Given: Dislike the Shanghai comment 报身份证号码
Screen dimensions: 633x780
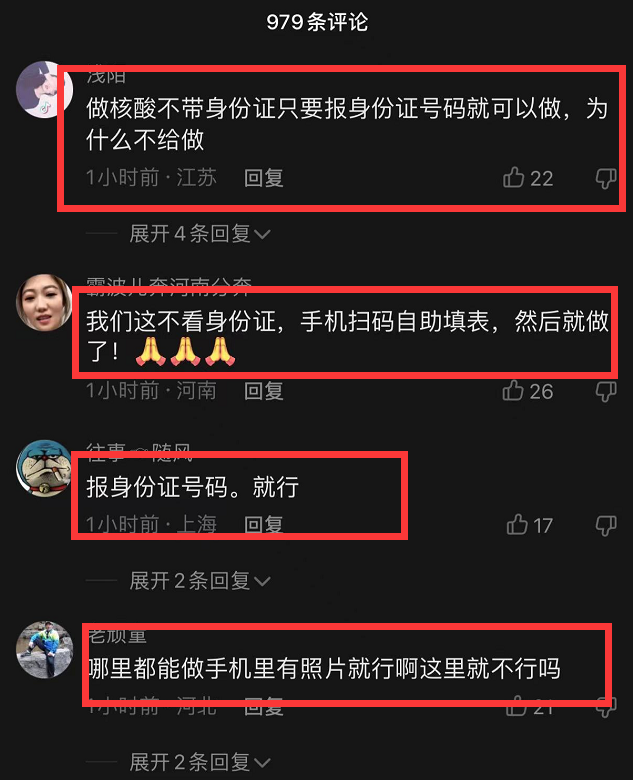Looking at the screenshot, I should (x=606, y=526).
